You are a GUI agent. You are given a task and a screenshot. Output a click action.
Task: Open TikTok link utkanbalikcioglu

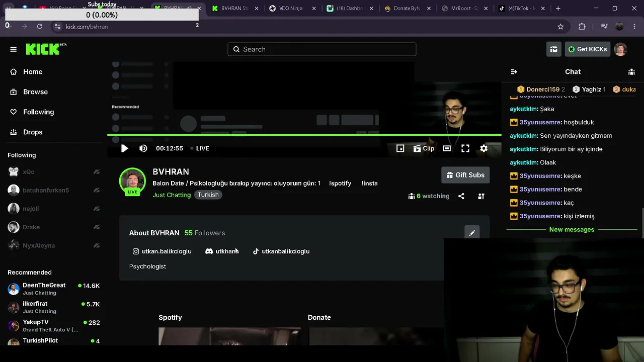coord(281,251)
